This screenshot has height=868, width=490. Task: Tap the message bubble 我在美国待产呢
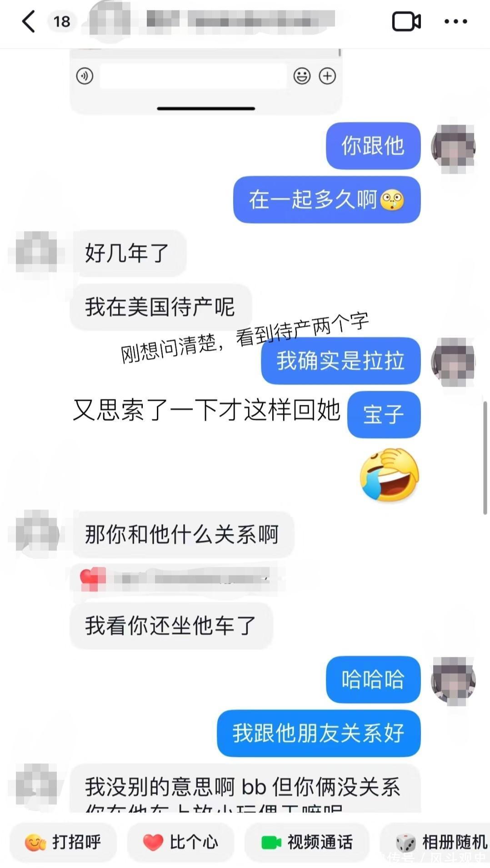click(x=160, y=307)
